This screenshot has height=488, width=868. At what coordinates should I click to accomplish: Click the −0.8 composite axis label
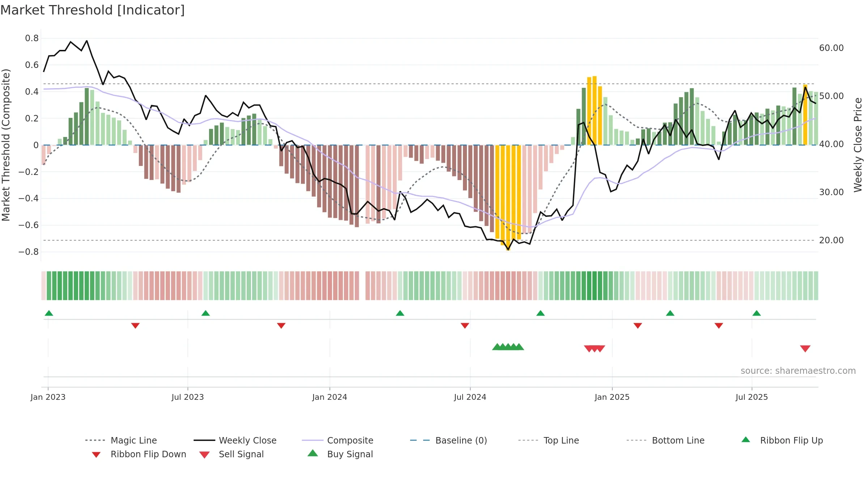pos(28,252)
